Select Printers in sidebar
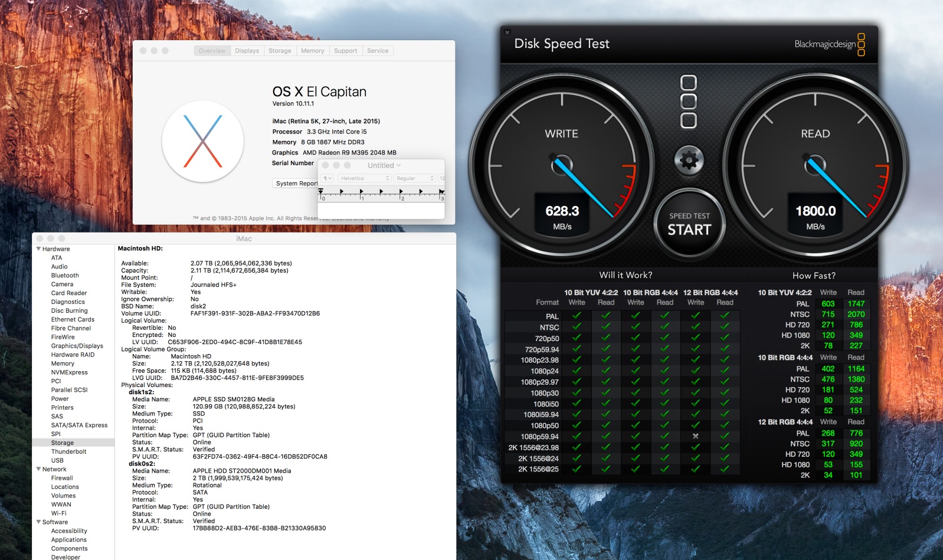943x560 pixels. tap(62, 408)
